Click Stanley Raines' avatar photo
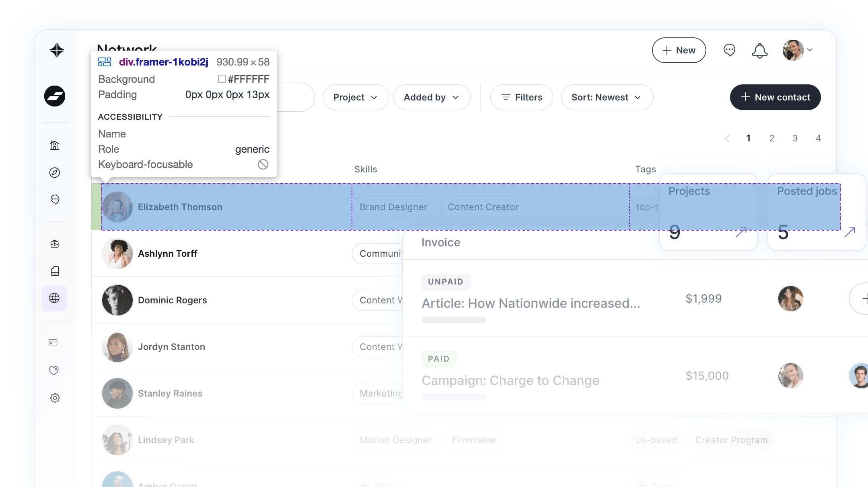The image size is (868, 487). (117, 393)
